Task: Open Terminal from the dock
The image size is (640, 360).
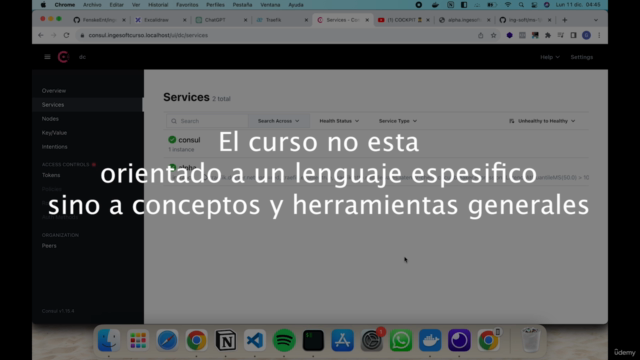Action: (x=313, y=340)
